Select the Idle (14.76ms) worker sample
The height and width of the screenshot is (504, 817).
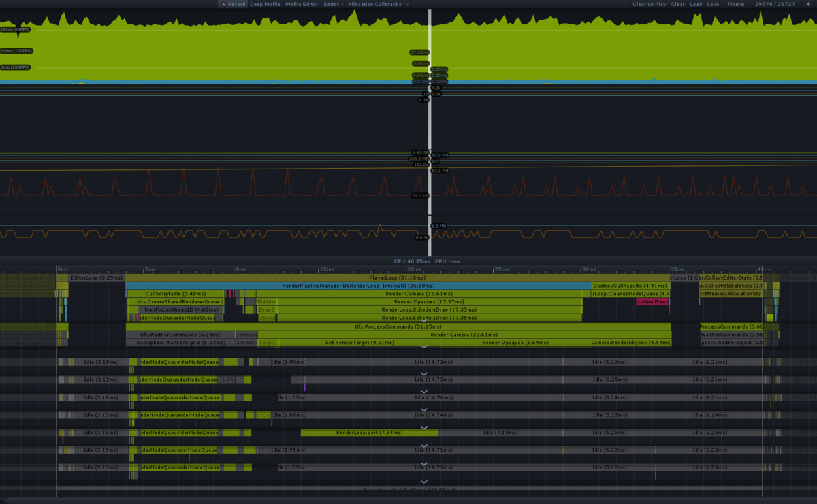433,397
